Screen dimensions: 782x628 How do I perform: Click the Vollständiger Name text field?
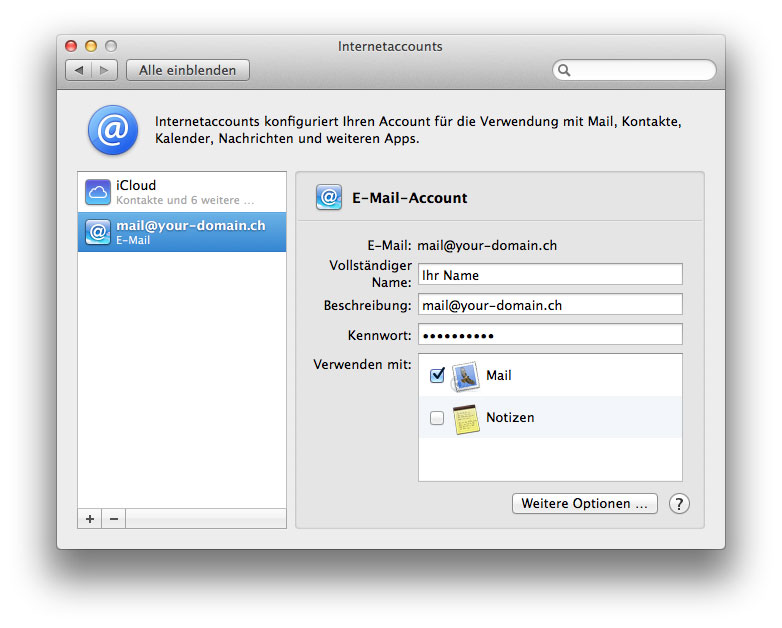tap(550, 275)
